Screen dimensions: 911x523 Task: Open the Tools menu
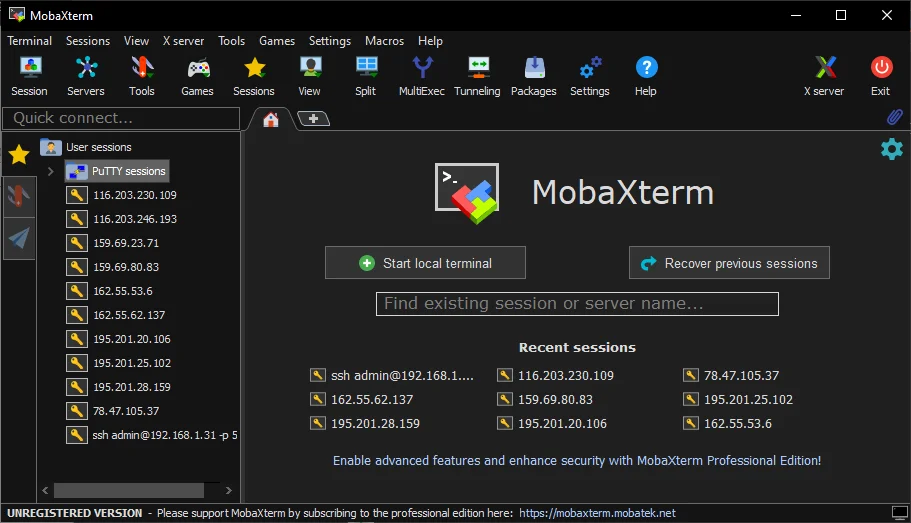pyautogui.click(x=232, y=41)
